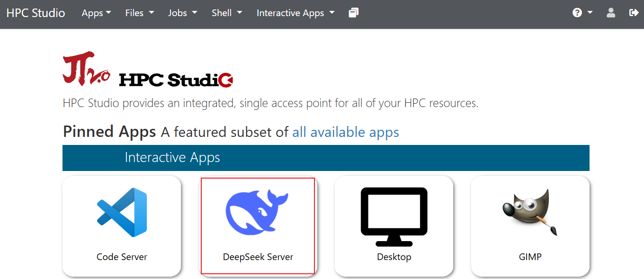Screen dimensions: 644x279
Task: Click the 'Desktop' label text
Action: click(394, 257)
